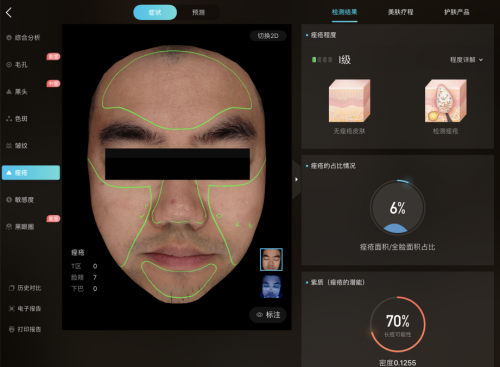Open the 检测结果 results tab
Viewport: 500px width, 367px height.
coord(344,12)
